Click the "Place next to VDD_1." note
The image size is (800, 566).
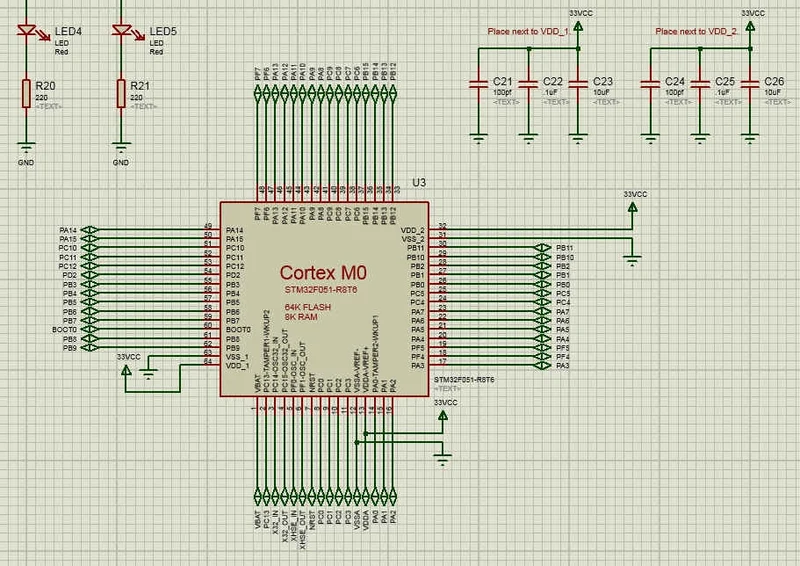(x=529, y=32)
